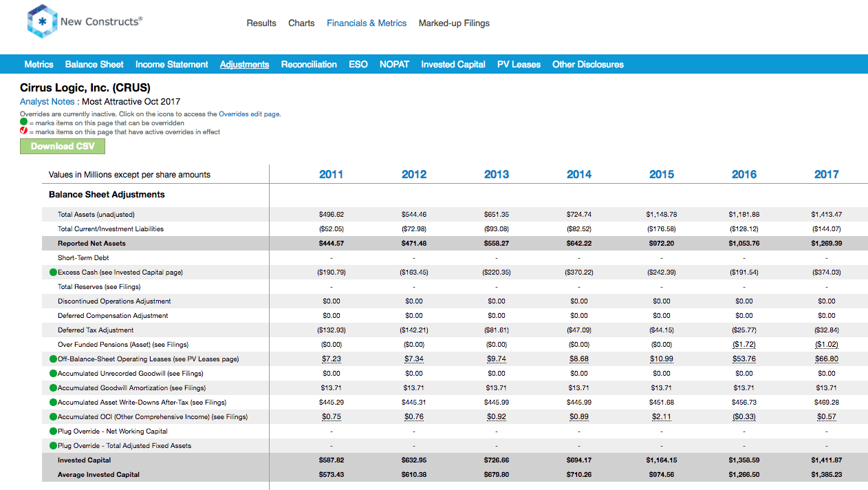This screenshot has height=490, width=868.
Task: Click 2011 Reported Net Assets value $444.57
Action: click(x=332, y=244)
